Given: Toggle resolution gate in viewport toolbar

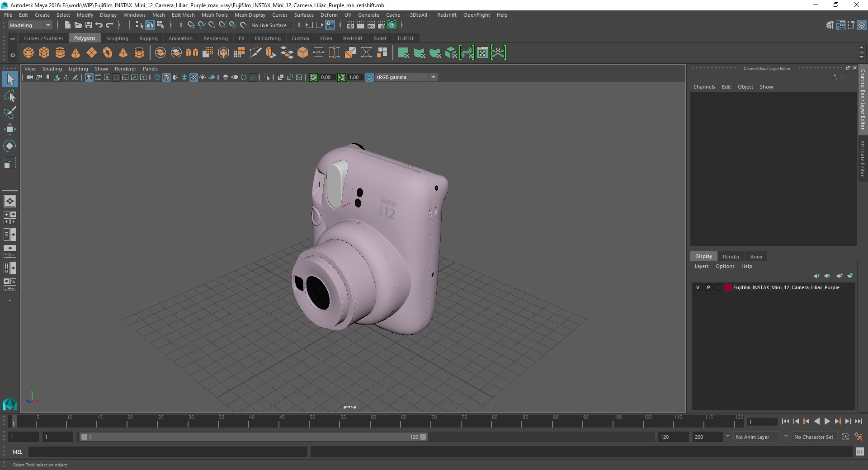Looking at the screenshot, I should tap(107, 77).
